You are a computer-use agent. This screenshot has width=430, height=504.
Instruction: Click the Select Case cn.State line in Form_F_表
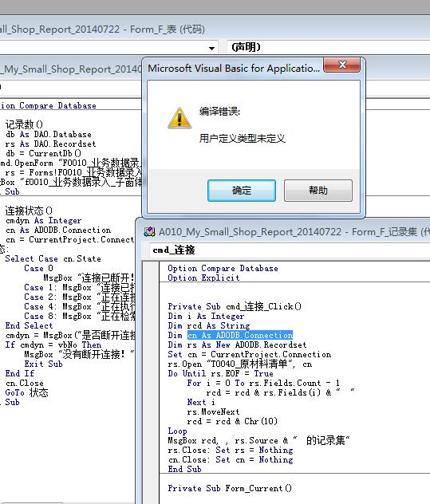pyautogui.click(x=53, y=258)
